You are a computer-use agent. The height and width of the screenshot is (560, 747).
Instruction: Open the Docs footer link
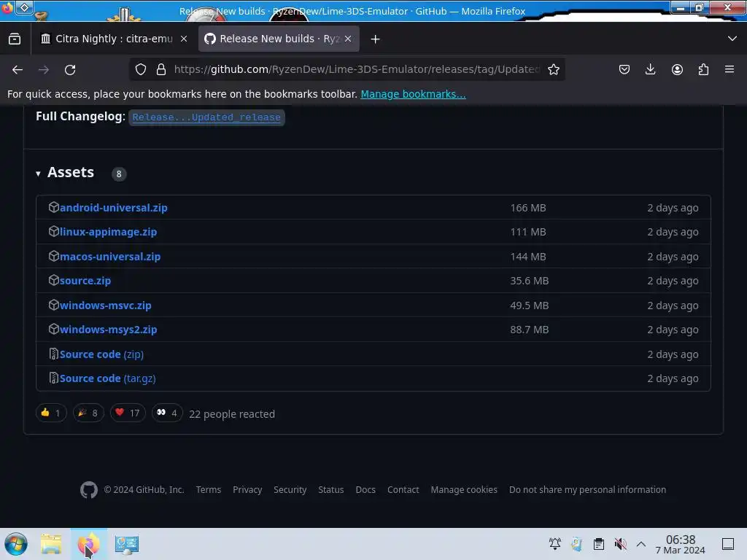365,490
